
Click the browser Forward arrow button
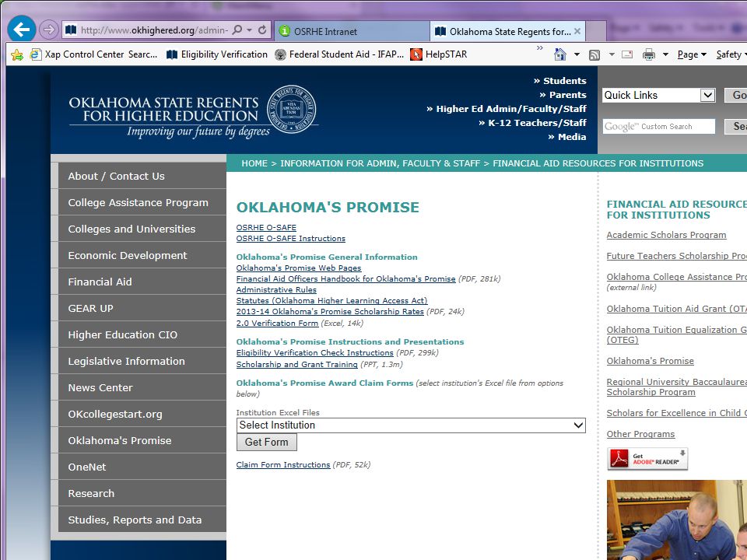48,30
